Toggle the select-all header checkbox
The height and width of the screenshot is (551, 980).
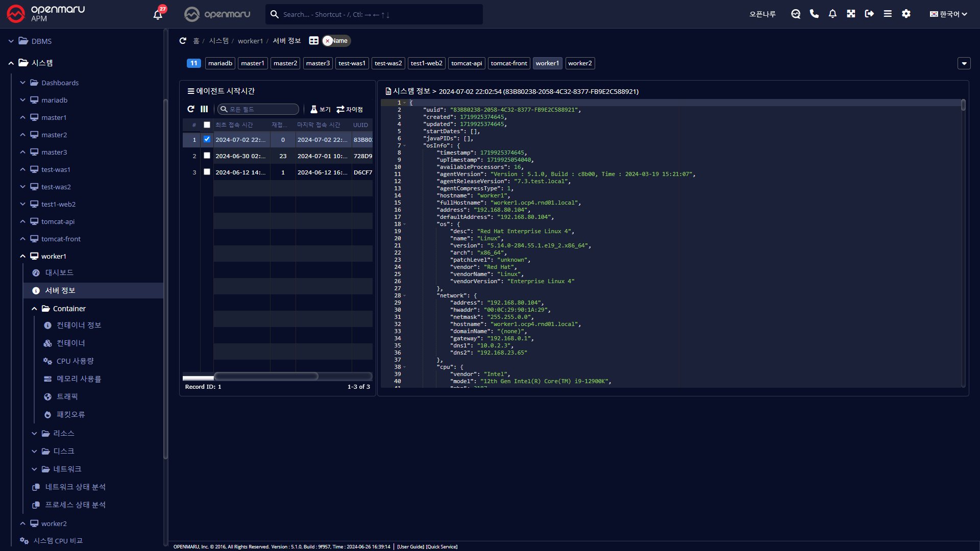(207, 125)
